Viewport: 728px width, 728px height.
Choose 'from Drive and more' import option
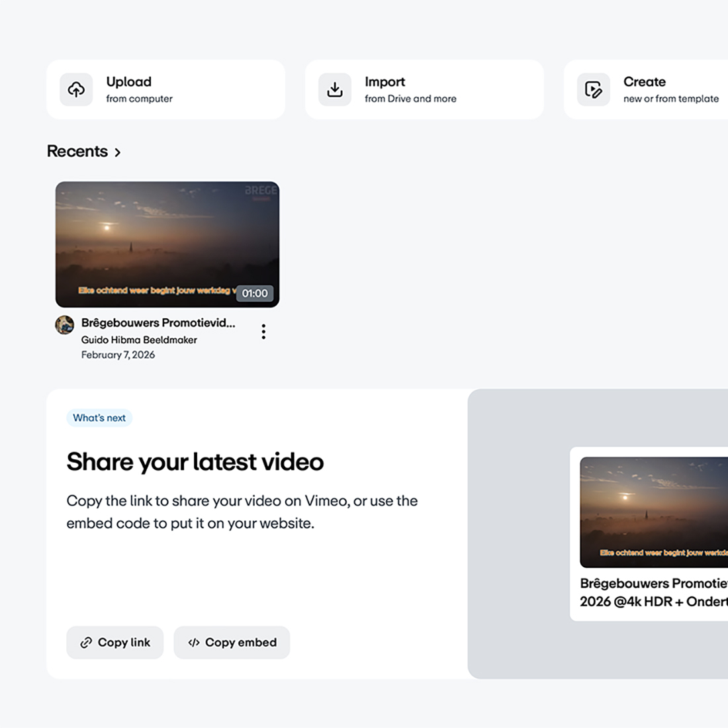(410, 99)
